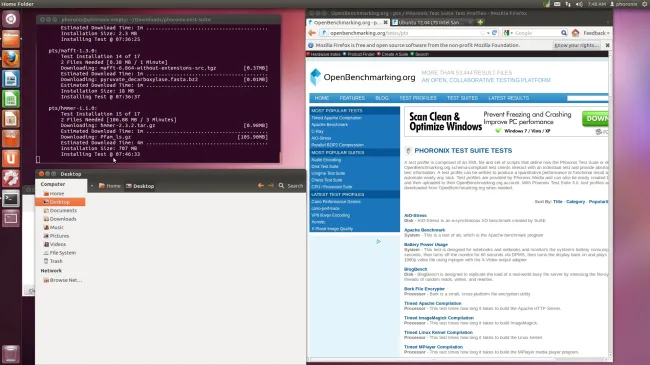Open LibreOffice Writer in the launcher
This screenshot has width=650, height=365.
click(x=11, y=79)
